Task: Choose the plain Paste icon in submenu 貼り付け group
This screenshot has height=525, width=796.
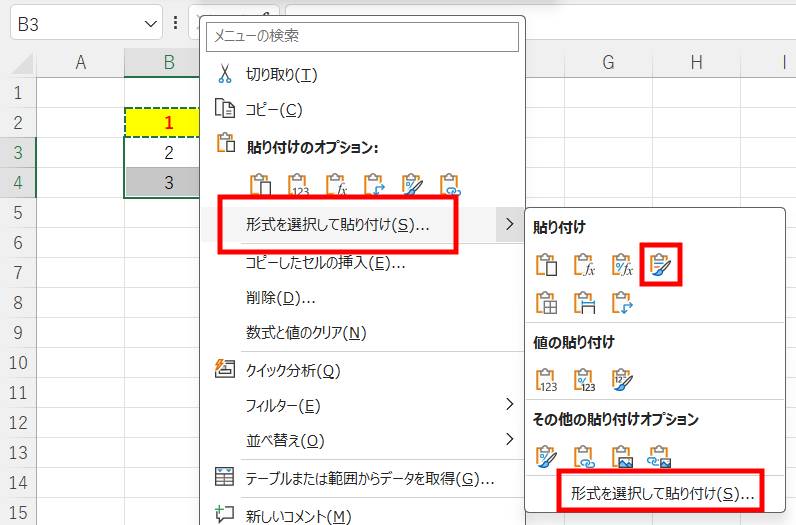Action: tap(546, 265)
